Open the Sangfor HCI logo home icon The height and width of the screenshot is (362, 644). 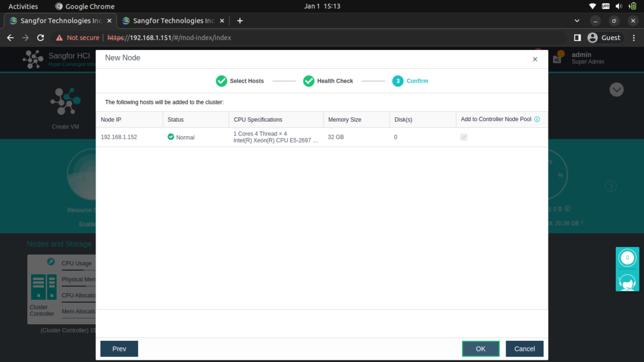[x=33, y=59]
